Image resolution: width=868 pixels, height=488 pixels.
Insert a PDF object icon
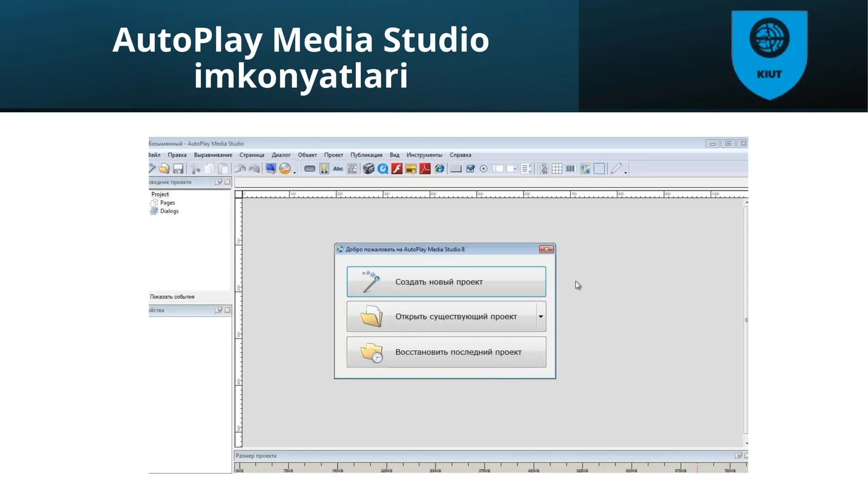[x=425, y=169]
